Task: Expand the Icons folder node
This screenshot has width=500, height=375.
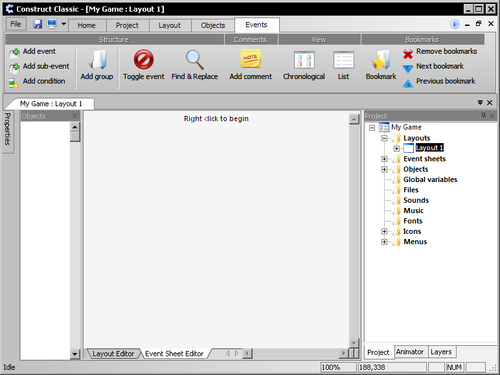Action: point(384,231)
